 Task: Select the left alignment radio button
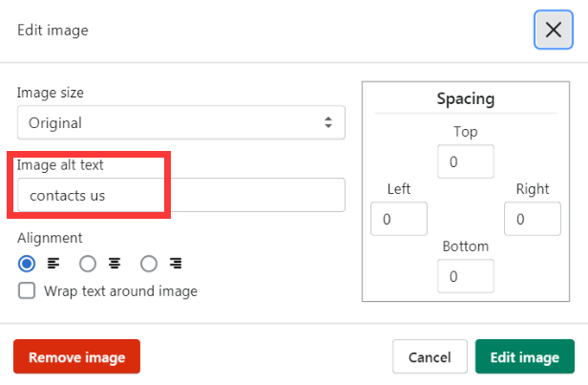27,263
